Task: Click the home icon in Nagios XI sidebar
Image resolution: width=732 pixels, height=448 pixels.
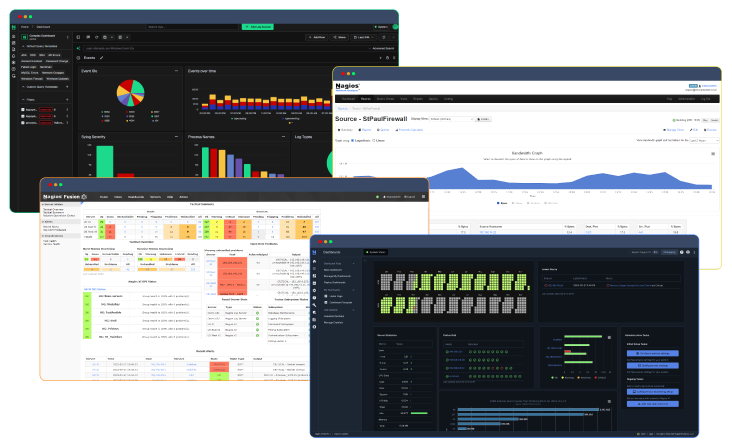Action: pyautogui.click(x=314, y=261)
